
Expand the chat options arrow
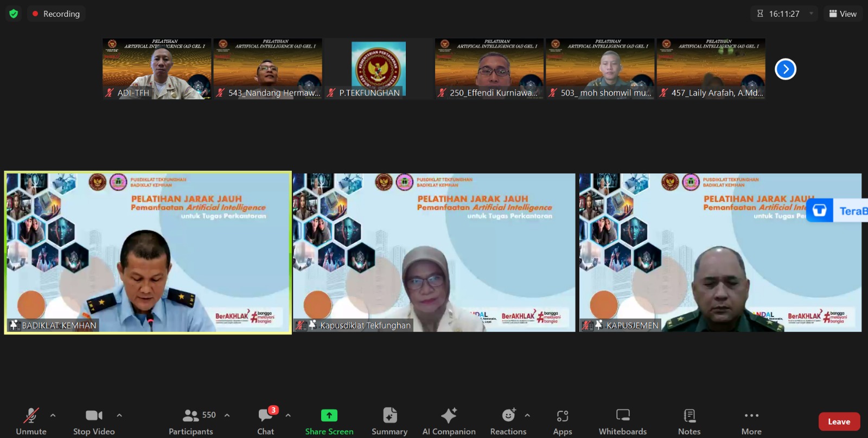(288, 415)
